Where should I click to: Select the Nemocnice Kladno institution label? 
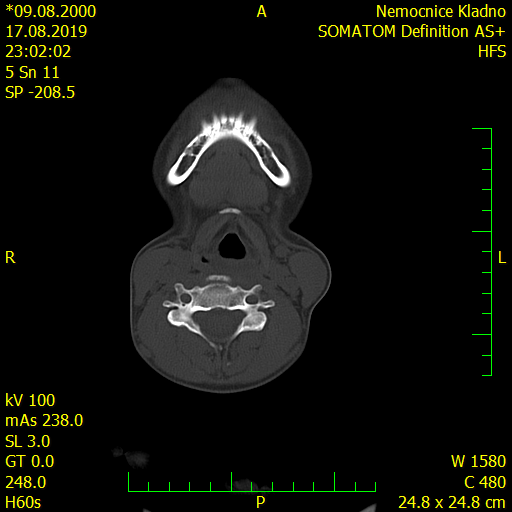coord(441,12)
